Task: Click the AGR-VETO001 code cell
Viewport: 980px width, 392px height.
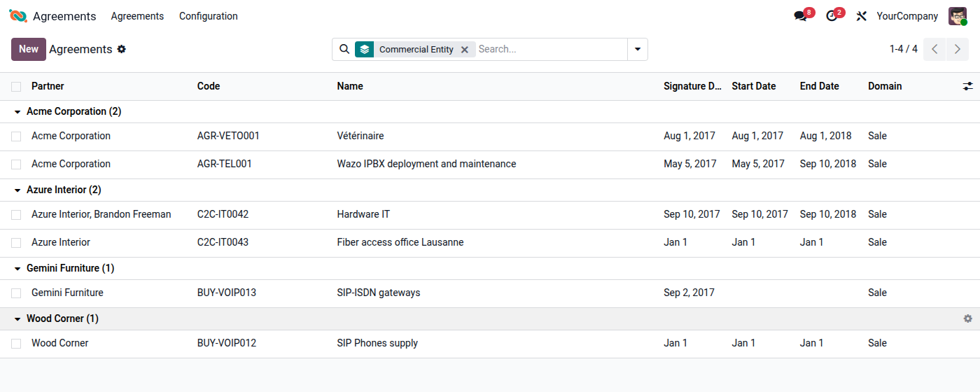Action: click(x=228, y=136)
